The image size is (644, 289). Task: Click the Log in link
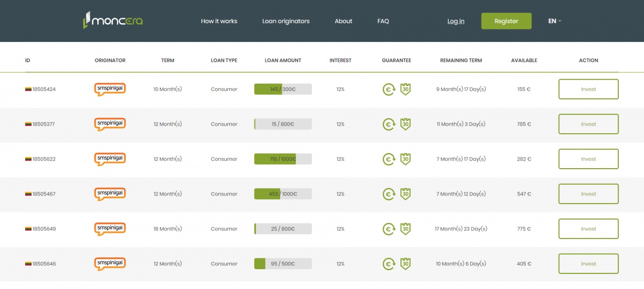[456, 21]
